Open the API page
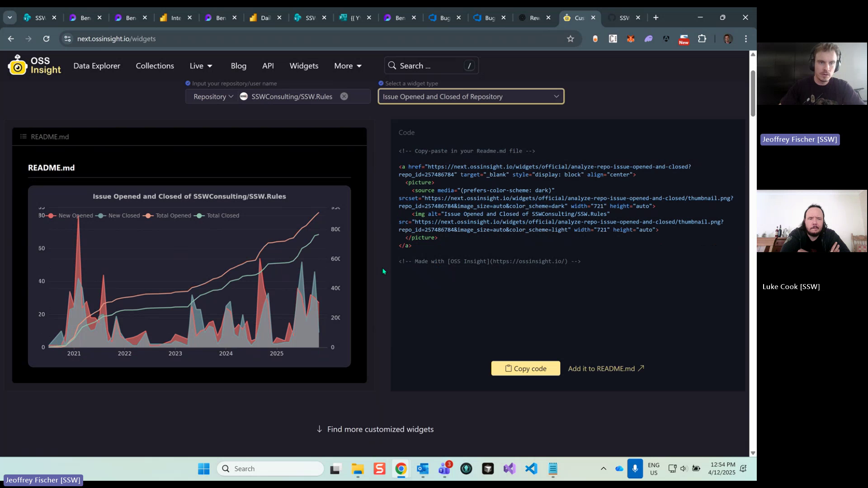The width and height of the screenshot is (868, 488). (268, 66)
